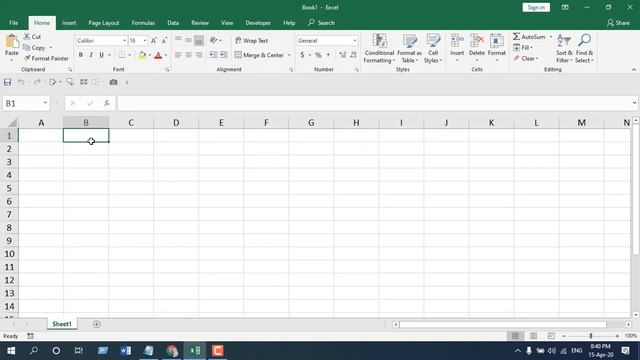Toggle Wrap Text
This screenshot has height=360, width=640.
point(251,40)
